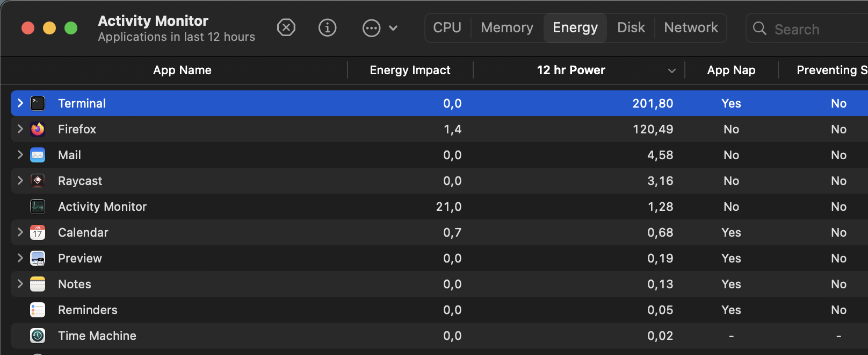This screenshot has width=868, height=355.
Task: Click Firefox's 1,4 energy impact value
Action: point(452,129)
